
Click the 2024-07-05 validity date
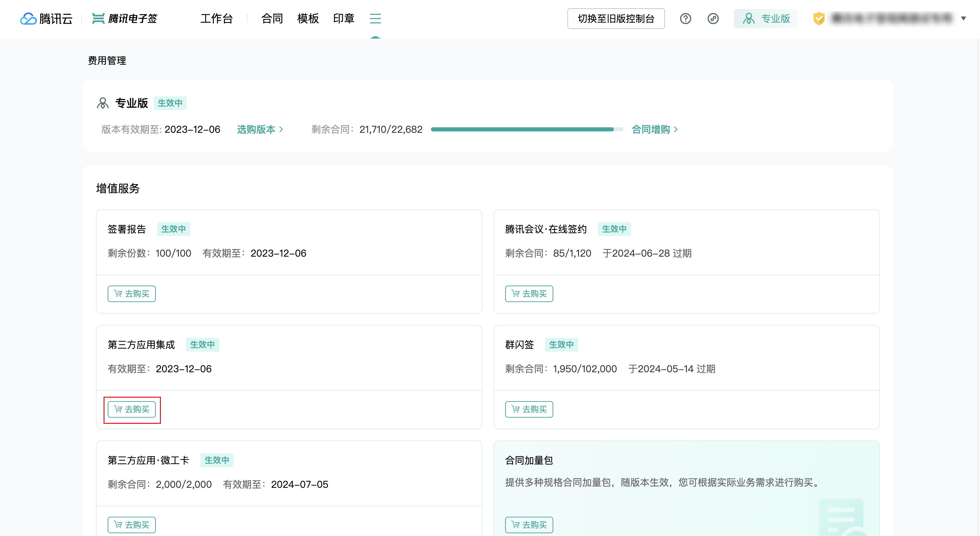click(300, 485)
